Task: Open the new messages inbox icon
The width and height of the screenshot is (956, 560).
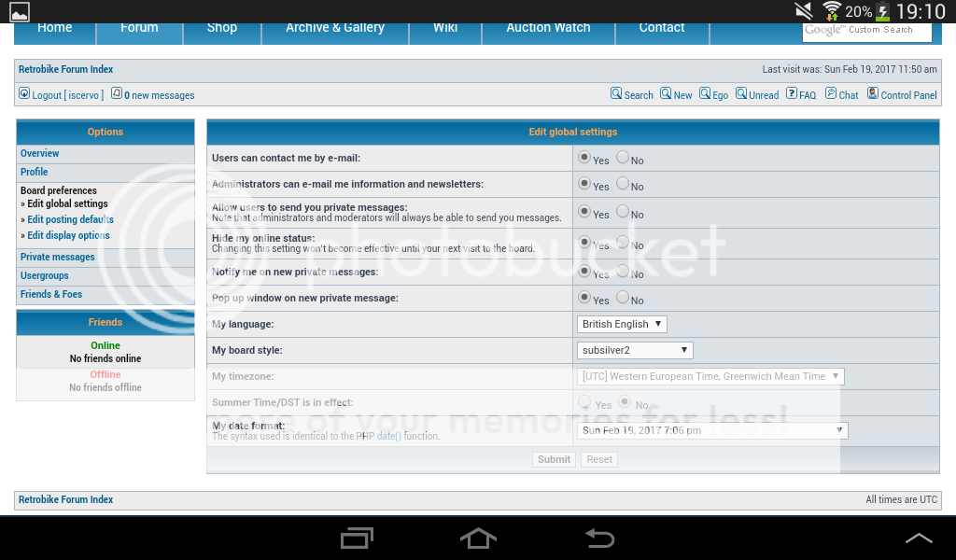Action: [x=117, y=93]
